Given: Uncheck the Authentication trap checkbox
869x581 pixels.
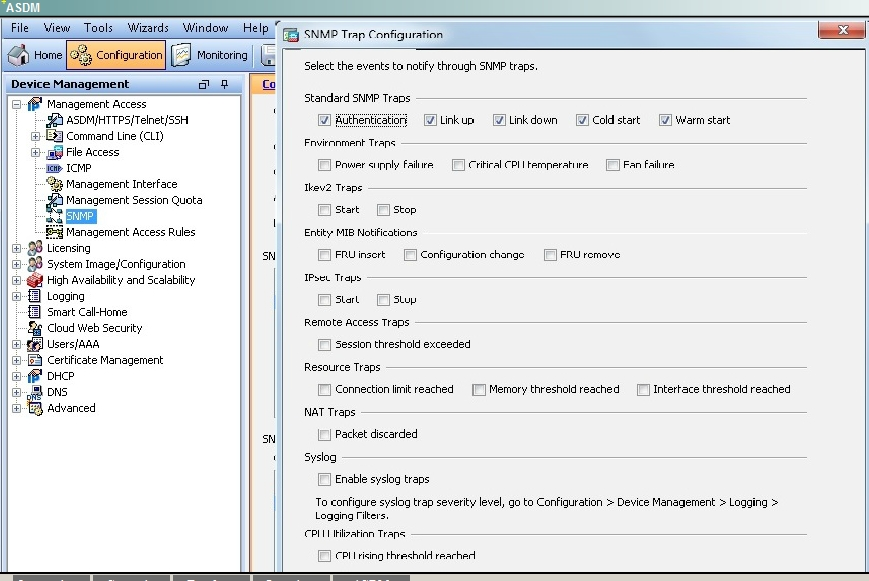Looking at the screenshot, I should [x=324, y=120].
